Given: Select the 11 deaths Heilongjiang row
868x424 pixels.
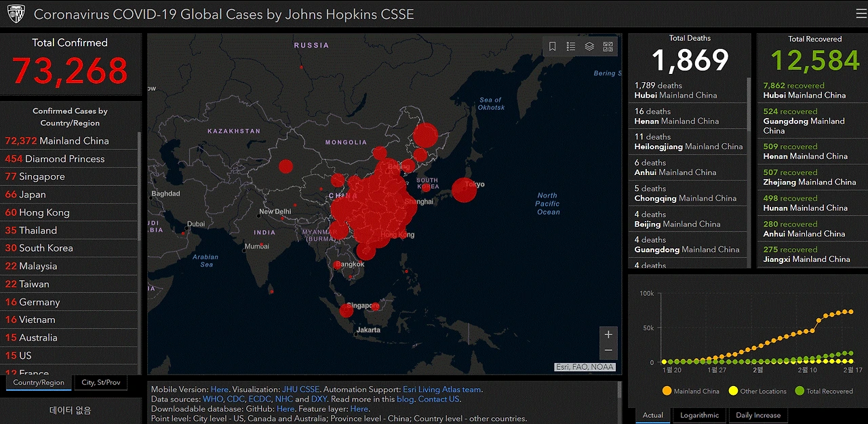Looking at the screenshot, I should pyautogui.click(x=688, y=142).
